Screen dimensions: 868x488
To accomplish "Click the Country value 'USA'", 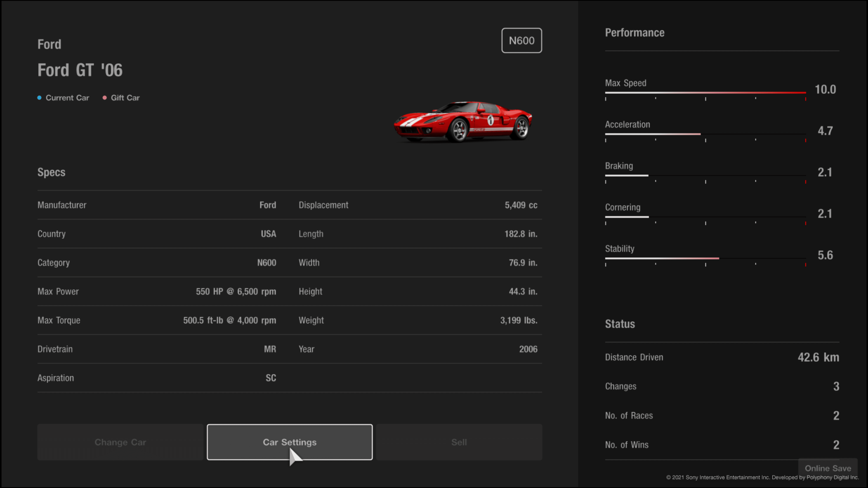I will 268,234.
